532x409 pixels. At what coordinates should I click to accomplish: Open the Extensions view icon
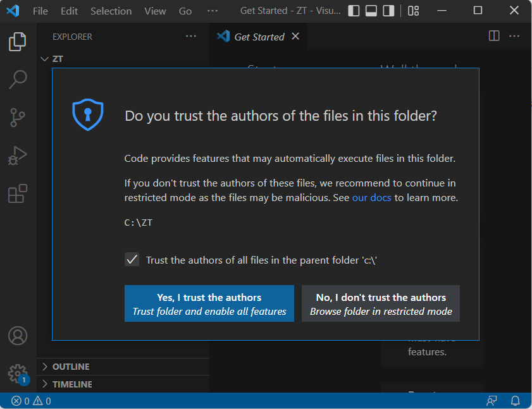pyautogui.click(x=18, y=193)
